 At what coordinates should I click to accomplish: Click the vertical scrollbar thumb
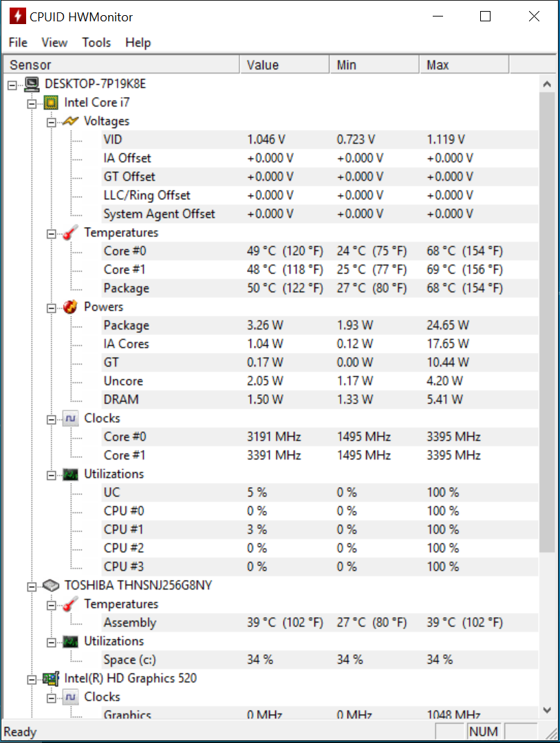(547, 322)
